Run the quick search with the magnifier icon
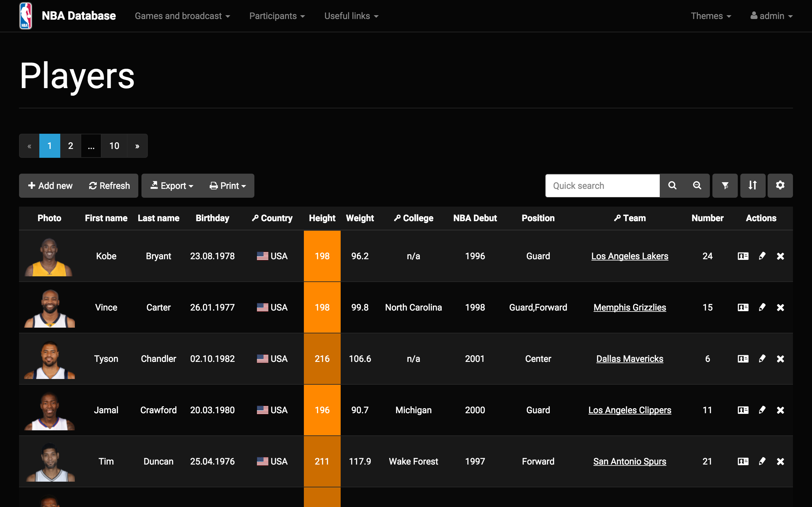The height and width of the screenshot is (507, 812). click(x=672, y=185)
